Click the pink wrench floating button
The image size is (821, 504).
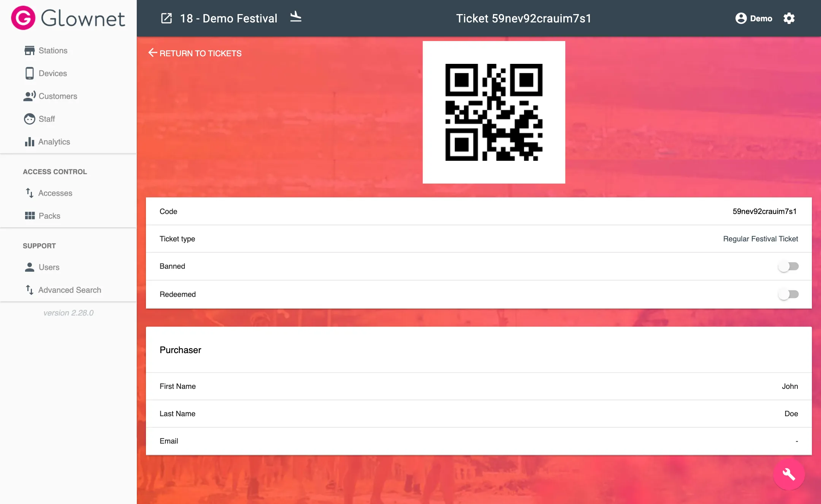pos(789,474)
